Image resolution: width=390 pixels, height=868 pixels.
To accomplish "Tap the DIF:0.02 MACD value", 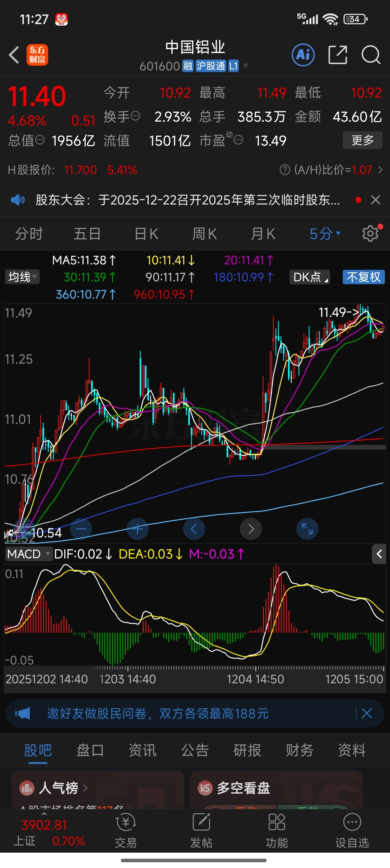I will pos(83,554).
